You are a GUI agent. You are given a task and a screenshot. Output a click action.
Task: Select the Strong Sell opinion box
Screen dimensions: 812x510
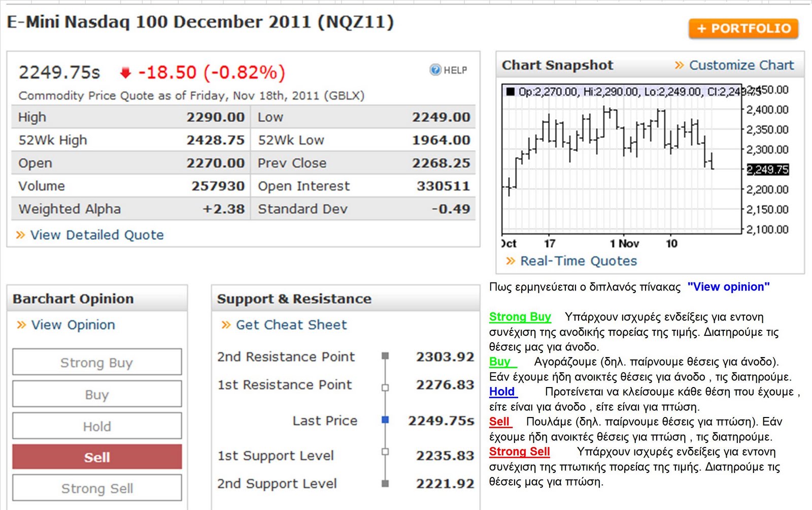[x=97, y=488]
